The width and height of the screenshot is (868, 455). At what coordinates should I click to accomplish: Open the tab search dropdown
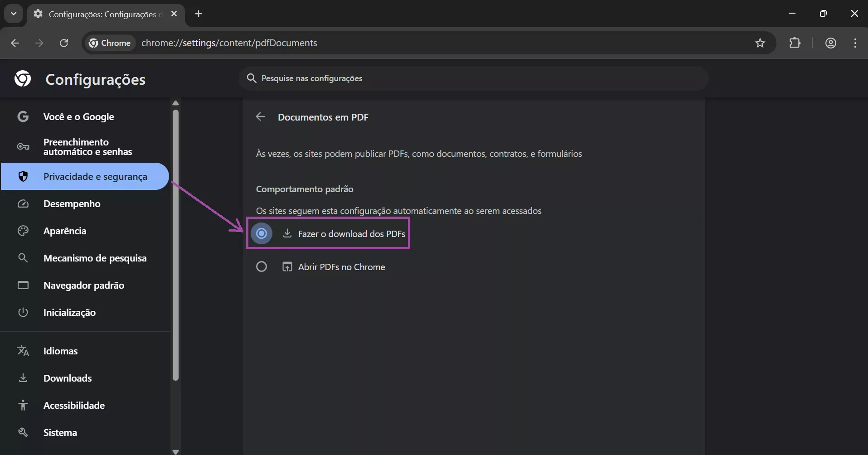click(13, 13)
